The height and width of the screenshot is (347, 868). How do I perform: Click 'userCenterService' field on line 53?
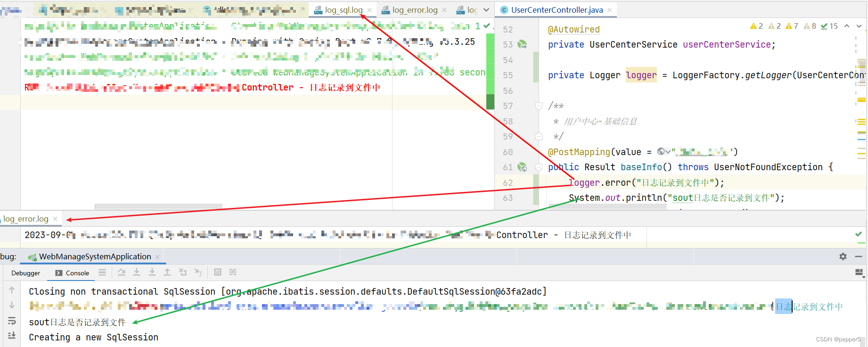pyautogui.click(x=727, y=44)
